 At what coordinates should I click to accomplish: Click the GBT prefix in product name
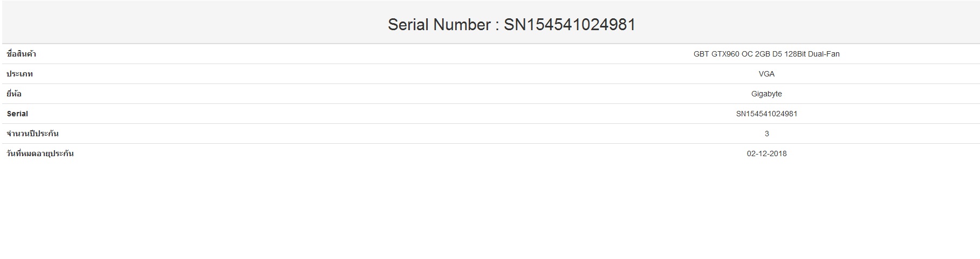click(701, 54)
